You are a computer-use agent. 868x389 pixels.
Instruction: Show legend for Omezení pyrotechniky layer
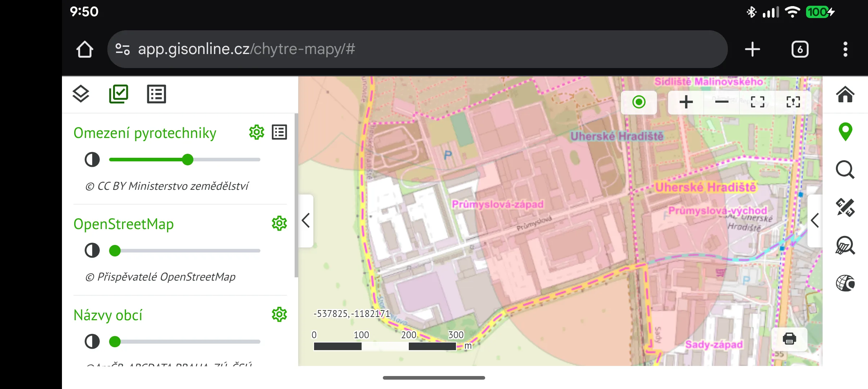click(x=279, y=133)
